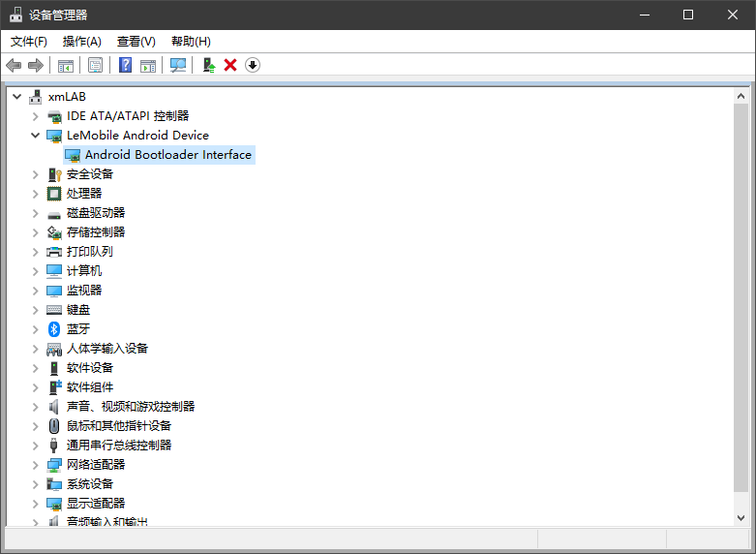Click the vertical scrollbar down arrow
756x554 pixels.
pyautogui.click(x=741, y=517)
